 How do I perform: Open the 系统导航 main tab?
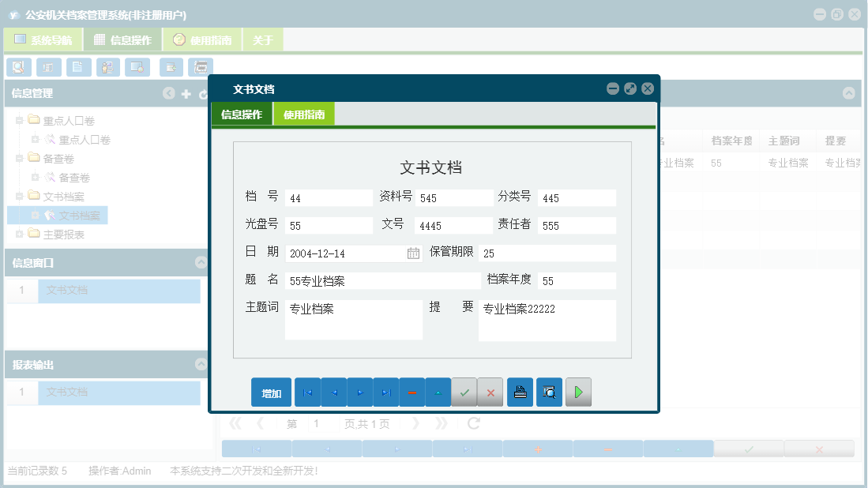43,39
